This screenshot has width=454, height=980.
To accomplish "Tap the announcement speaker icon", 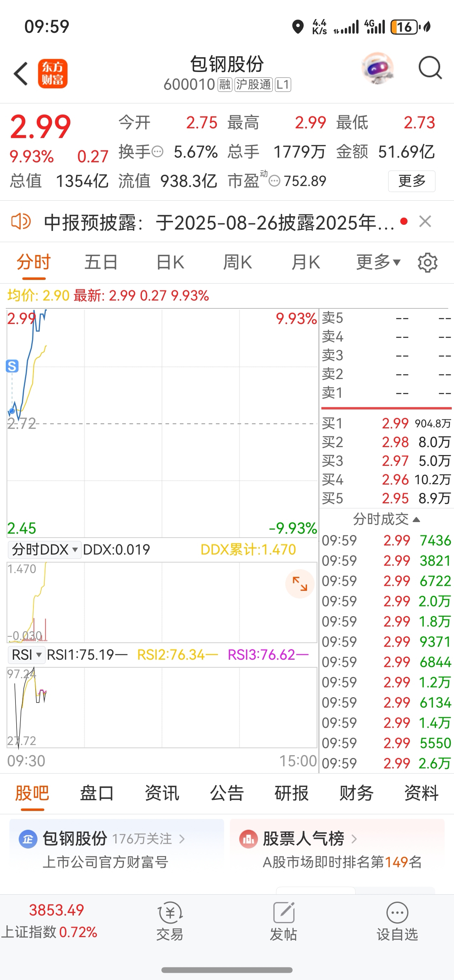I will coord(21,221).
